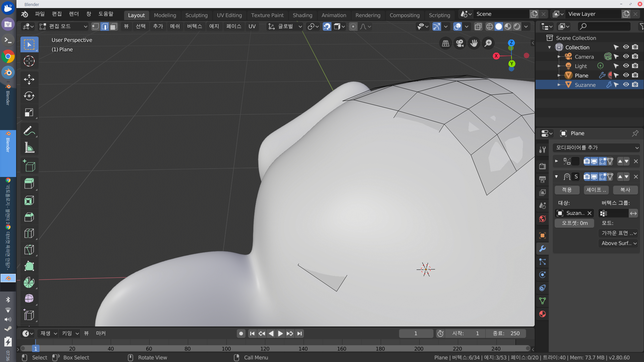
Task: Open the Add Modifier dropdown
Action: tap(596, 147)
